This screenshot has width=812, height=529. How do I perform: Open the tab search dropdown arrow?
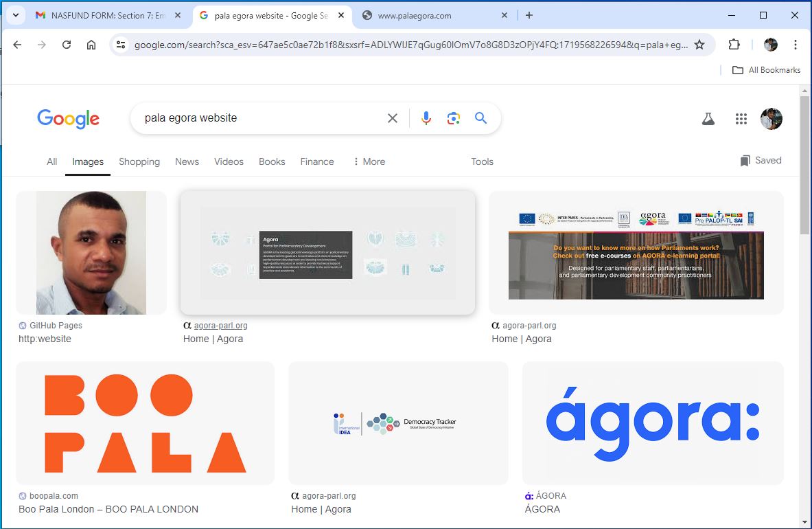click(16, 15)
